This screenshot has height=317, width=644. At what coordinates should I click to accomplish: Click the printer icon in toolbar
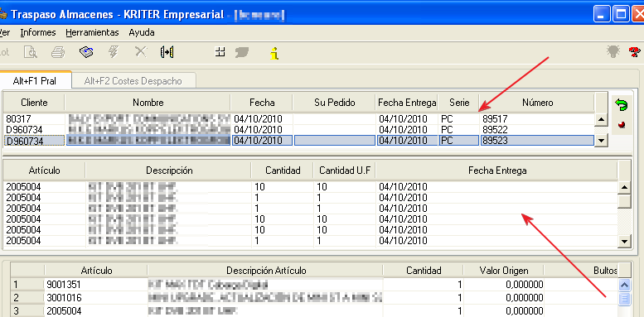point(58,52)
